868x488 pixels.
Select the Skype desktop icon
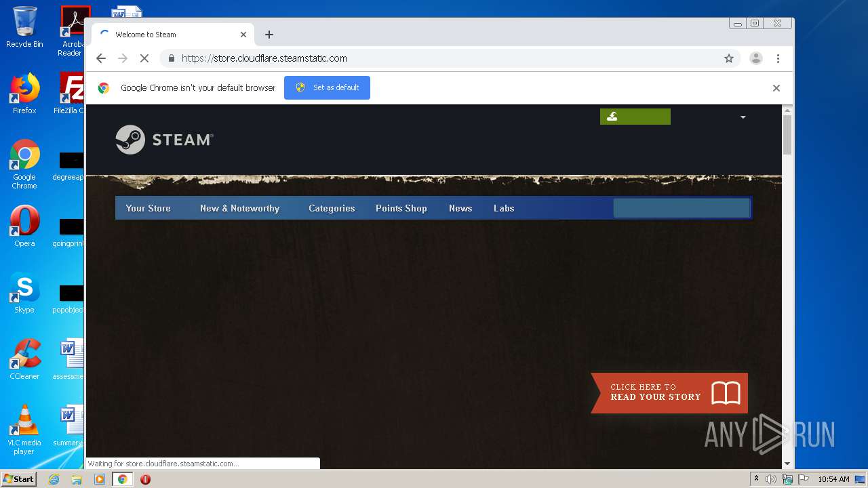[24, 293]
